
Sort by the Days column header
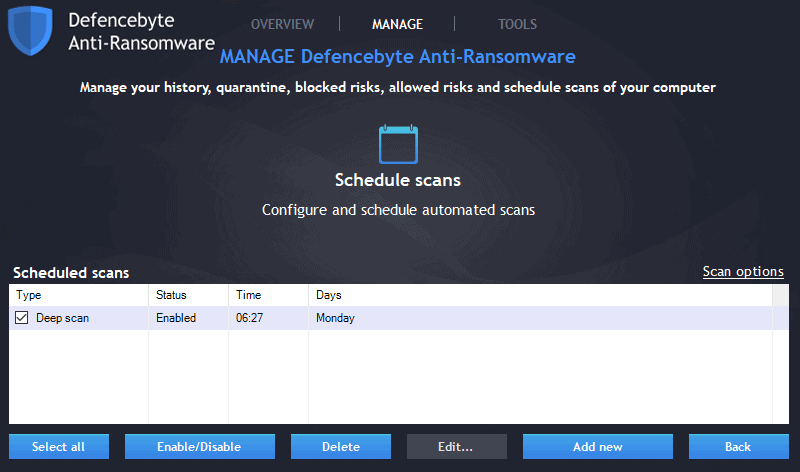pos(540,295)
